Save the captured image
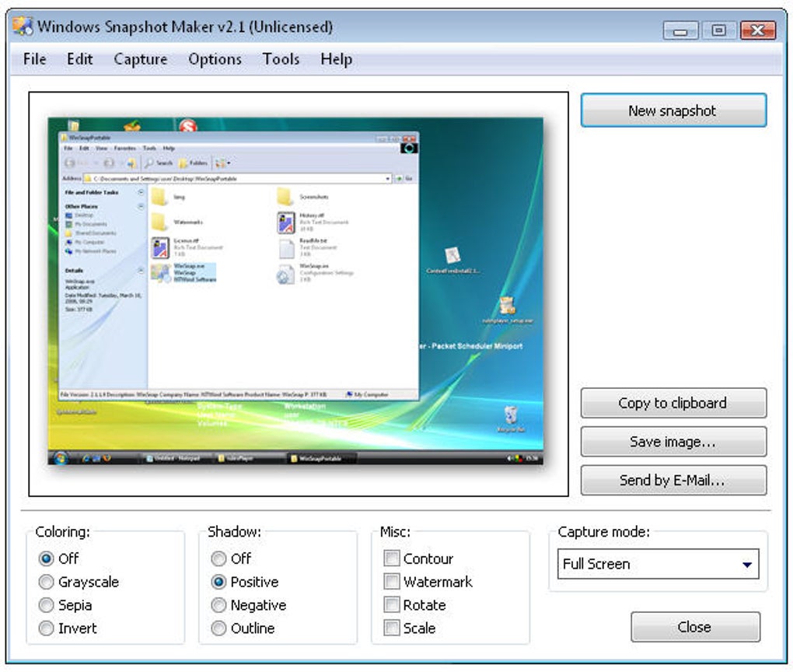This screenshot has width=793, height=672. [672, 442]
